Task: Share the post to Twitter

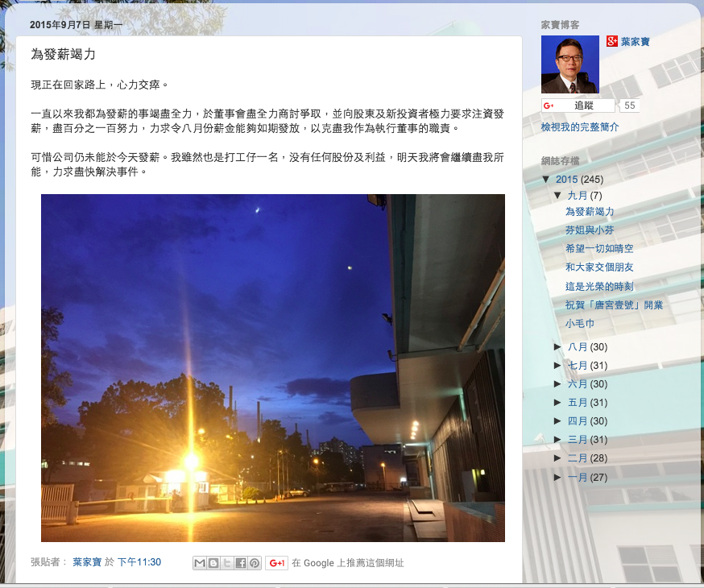Action: 227,563
